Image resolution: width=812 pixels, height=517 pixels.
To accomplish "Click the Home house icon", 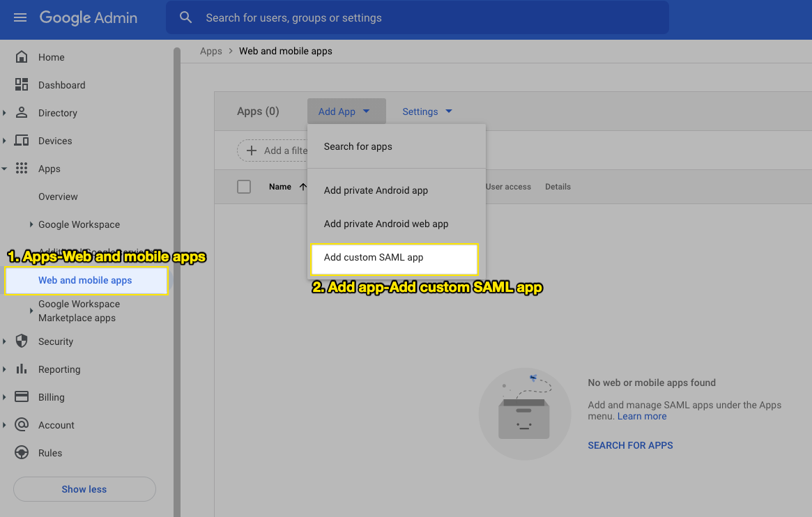I will [21, 57].
